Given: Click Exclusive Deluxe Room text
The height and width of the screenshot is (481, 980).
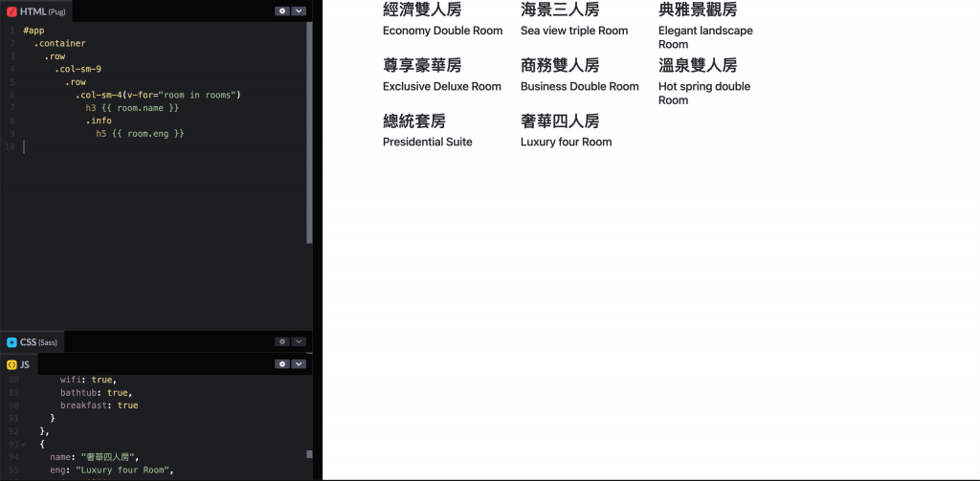Looking at the screenshot, I should (442, 86).
